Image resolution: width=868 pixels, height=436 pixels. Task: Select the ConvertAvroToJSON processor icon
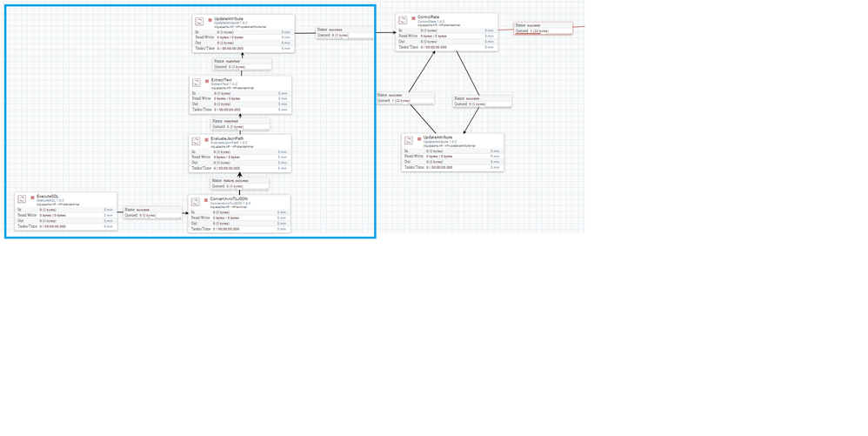click(x=196, y=202)
